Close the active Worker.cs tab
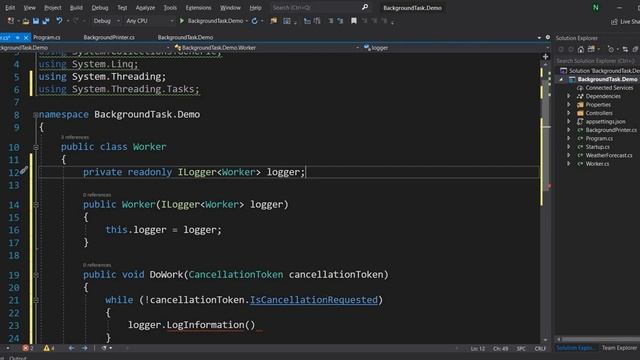This screenshot has height=360, width=640. (26, 38)
